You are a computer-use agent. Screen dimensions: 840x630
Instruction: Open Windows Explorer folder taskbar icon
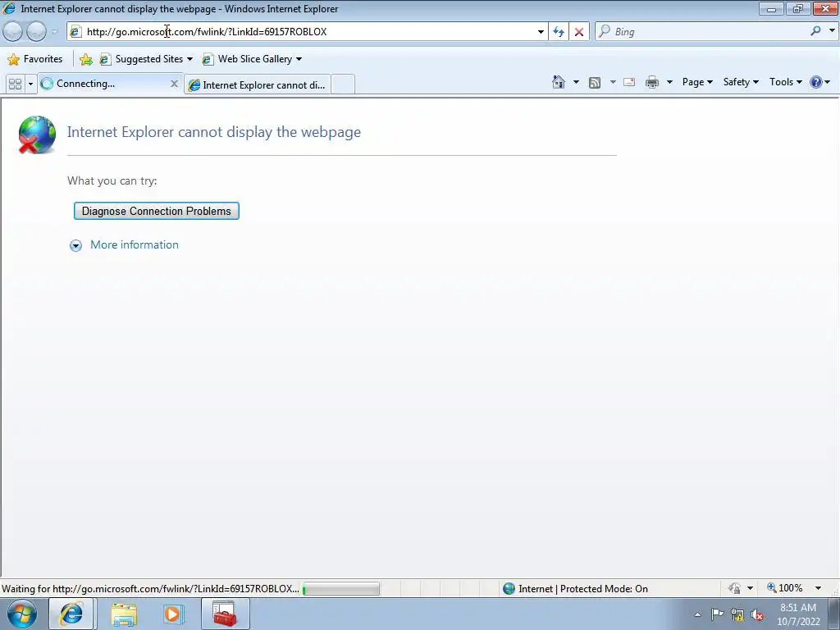pyautogui.click(x=124, y=614)
